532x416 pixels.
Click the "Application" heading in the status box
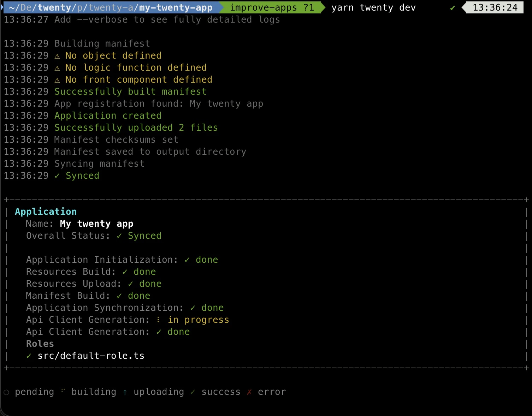46,212
